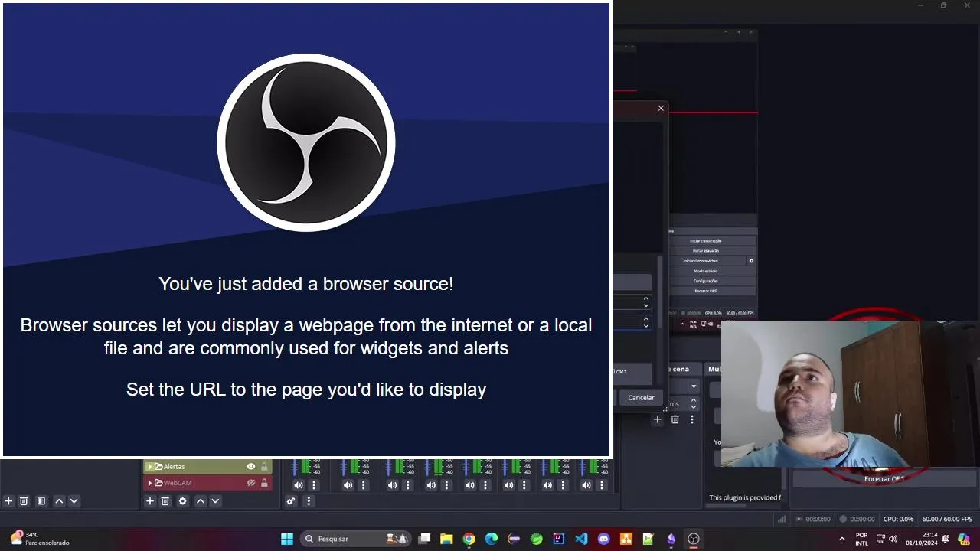
Task: Remove selected scene with trash icon
Action: pyautogui.click(x=24, y=501)
